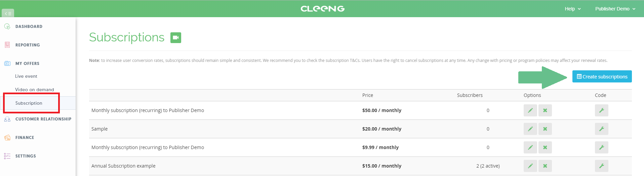Click the wrench icon for Annual Subscription example
Image resolution: width=644 pixels, height=176 pixels.
(602, 166)
